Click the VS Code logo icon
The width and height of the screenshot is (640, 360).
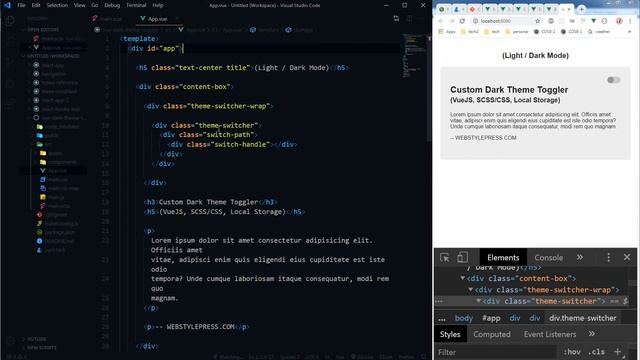pos(7,5)
